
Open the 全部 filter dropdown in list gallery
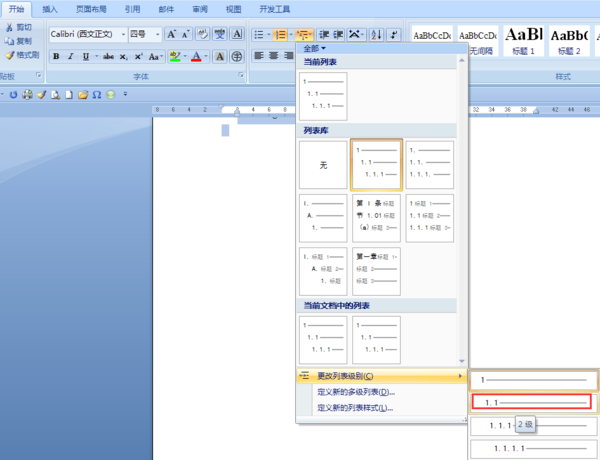(x=314, y=48)
